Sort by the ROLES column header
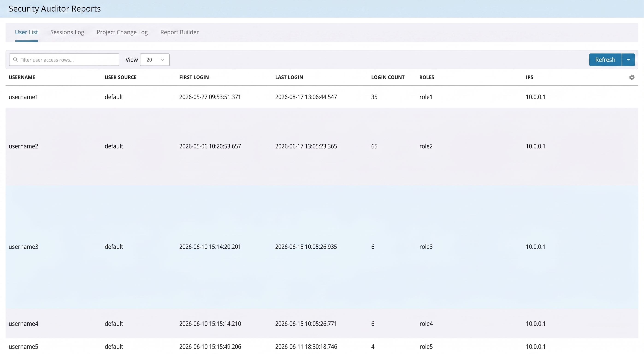This screenshot has height=354, width=644. pyautogui.click(x=427, y=77)
